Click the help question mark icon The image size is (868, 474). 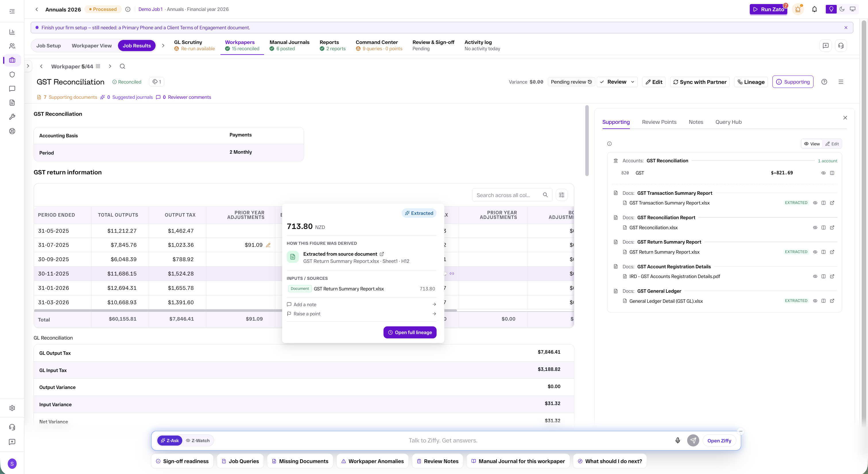pyautogui.click(x=824, y=82)
